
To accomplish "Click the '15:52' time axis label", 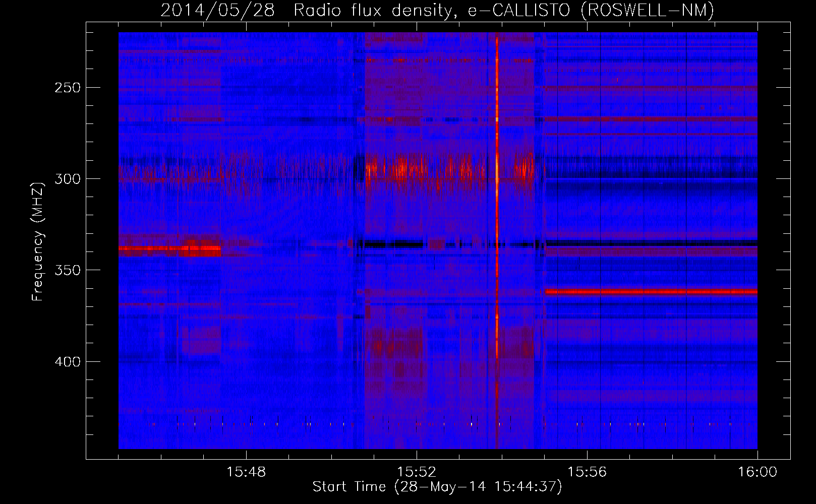I will click(417, 472).
